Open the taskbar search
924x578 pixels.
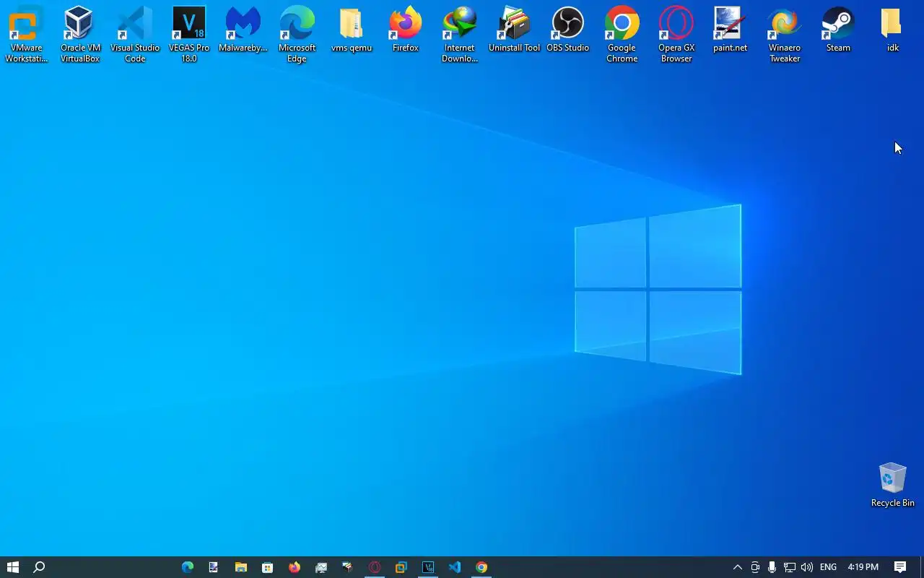coord(40,567)
